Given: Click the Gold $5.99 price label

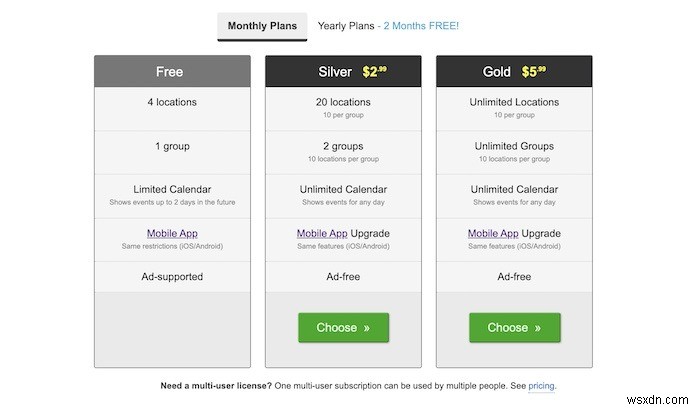Looking at the screenshot, I should [535, 72].
